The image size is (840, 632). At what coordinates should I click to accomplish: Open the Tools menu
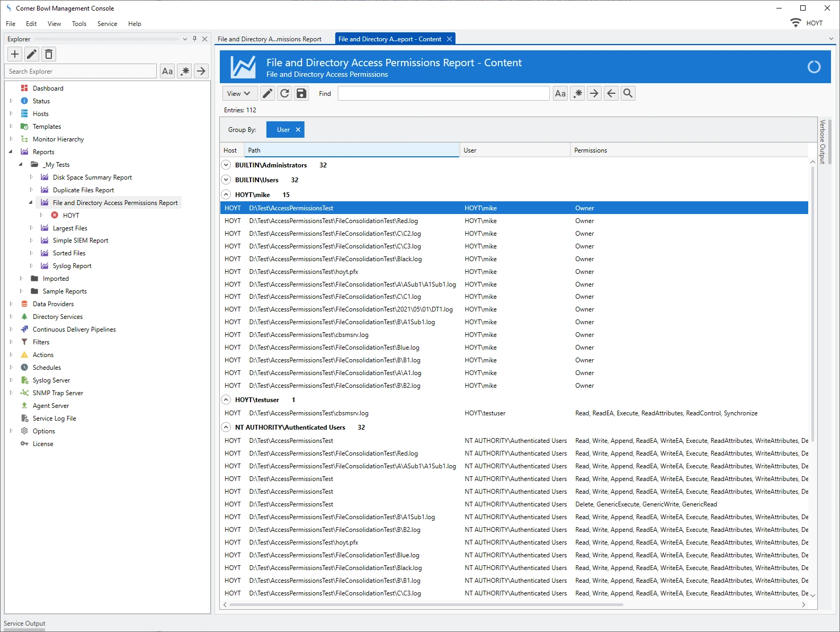coord(79,24)
